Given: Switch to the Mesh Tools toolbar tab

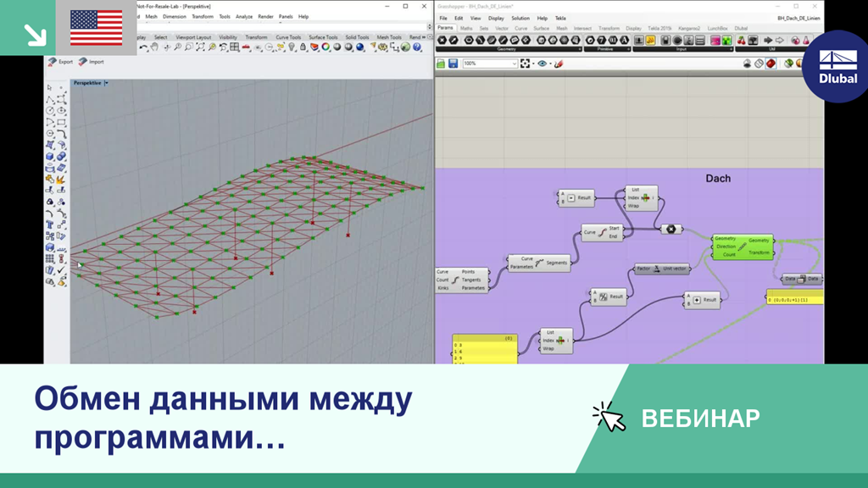Looking at the screenshot, I should point(389,37).
